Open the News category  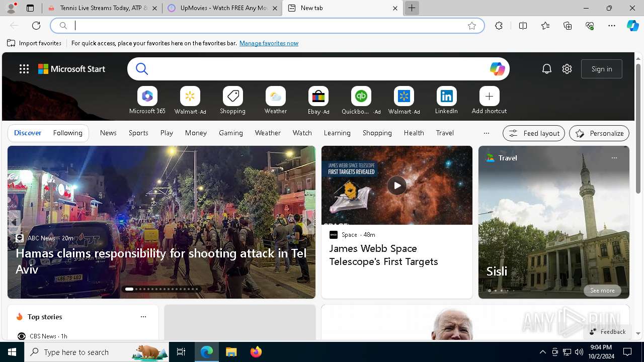pyautogui.click(x=108, y=133)
